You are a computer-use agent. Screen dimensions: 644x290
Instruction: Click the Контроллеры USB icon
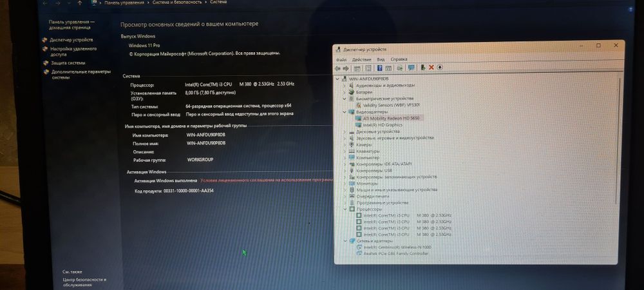click(352, 170)
